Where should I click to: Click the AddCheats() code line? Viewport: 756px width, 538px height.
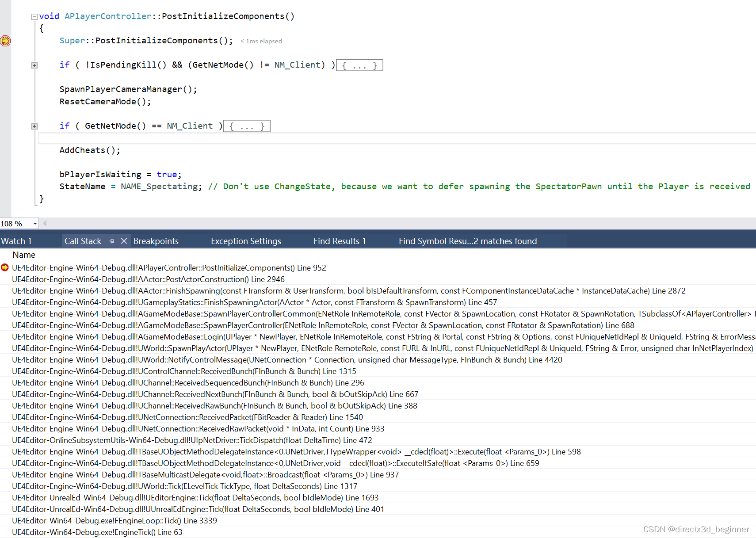pyautogui.click(x=90, y=150)
